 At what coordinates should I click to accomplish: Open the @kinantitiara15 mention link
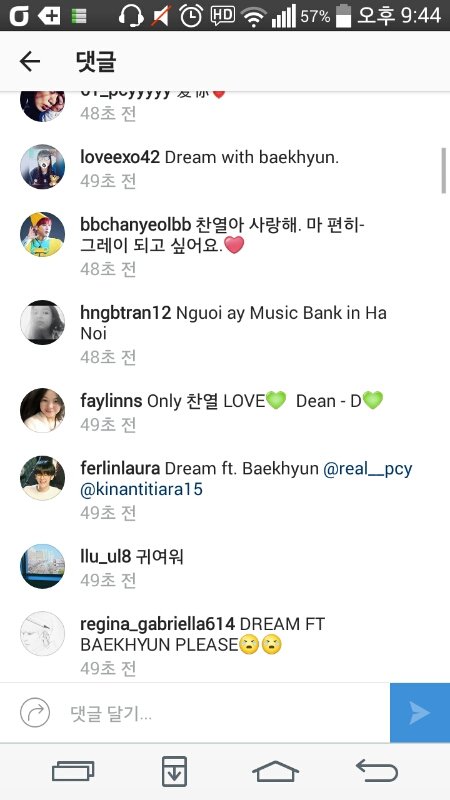coord(141,489)
